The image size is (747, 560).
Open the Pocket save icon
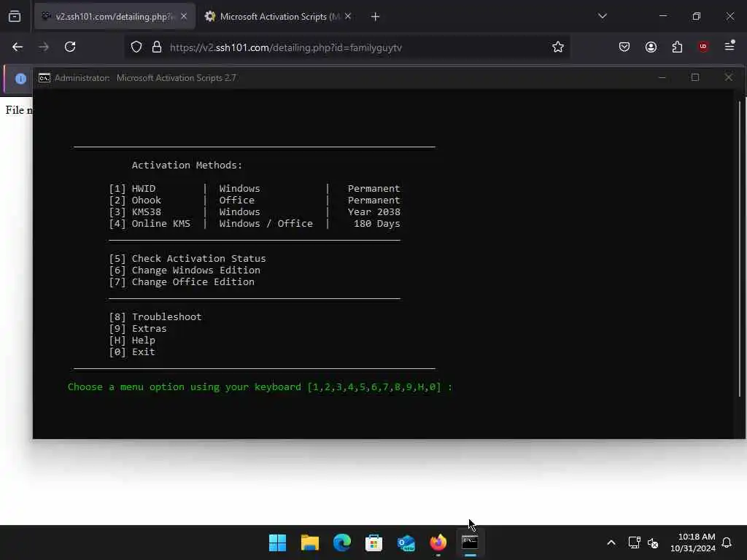(x=624, y=47)
